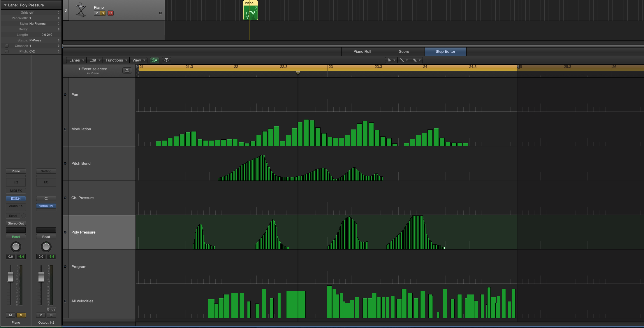
Task: Toggle the Channel checkbox in lane inspector
Action: (x=7, y=46)
